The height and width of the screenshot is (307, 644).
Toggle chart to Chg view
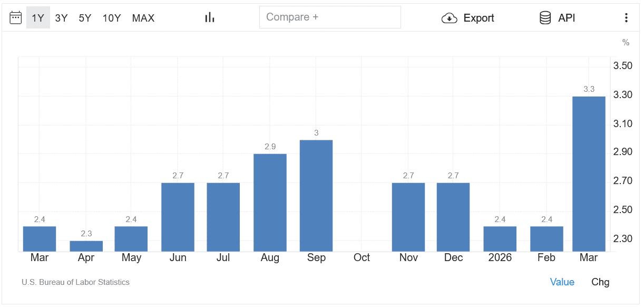[600, 282]
